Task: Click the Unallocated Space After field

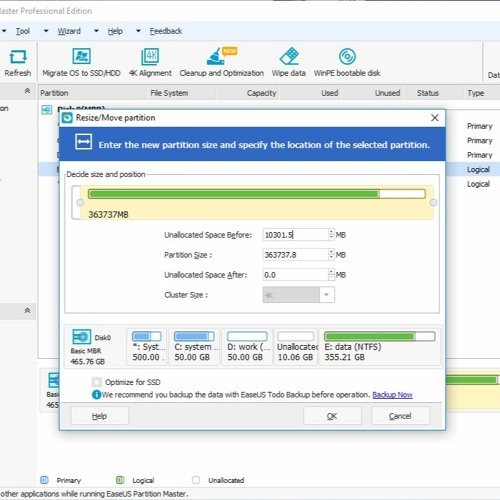Action: (x=296, y=275)
